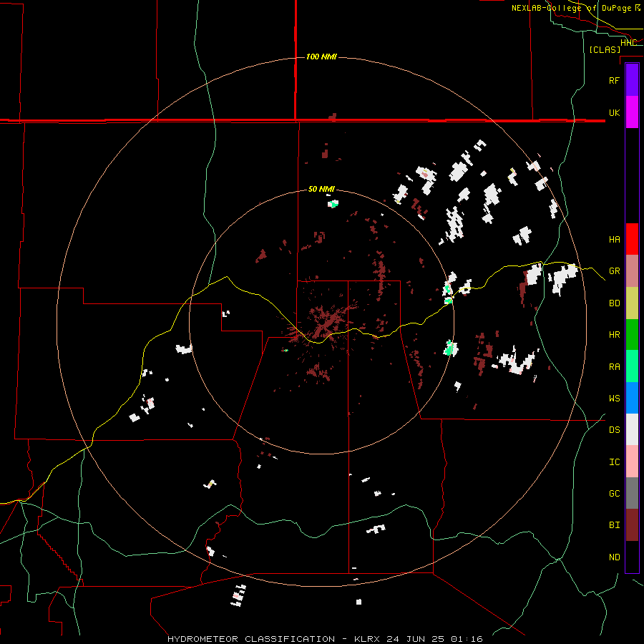Viewport: 644px width, 644px height.
Task: Pick the dark green HR legend swatch
Action: [x=632, y=335]
